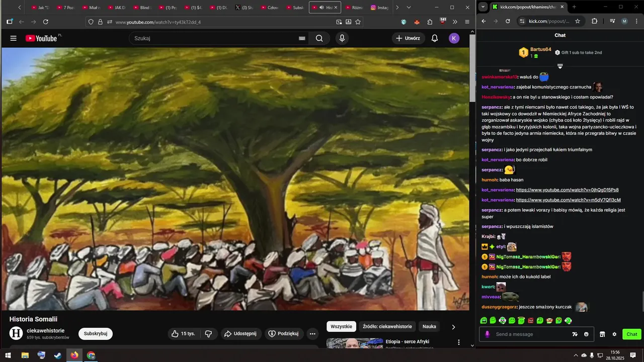Select the Nauka filter chip
This screenshot has height=362, width=644.
[429, 327]
